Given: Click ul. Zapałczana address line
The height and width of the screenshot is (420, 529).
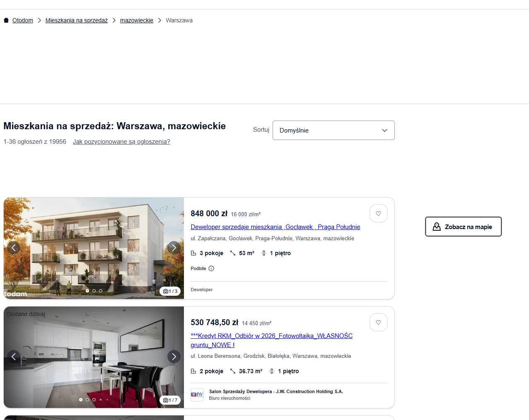Looking at the screenshot, I should 273,239.
